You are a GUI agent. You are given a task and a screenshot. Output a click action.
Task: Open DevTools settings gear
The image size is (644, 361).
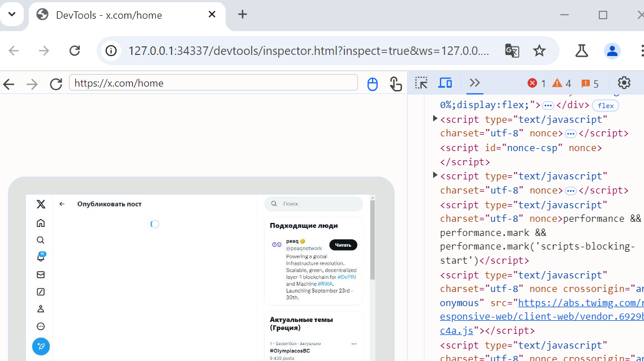click(x=624, y=83)
